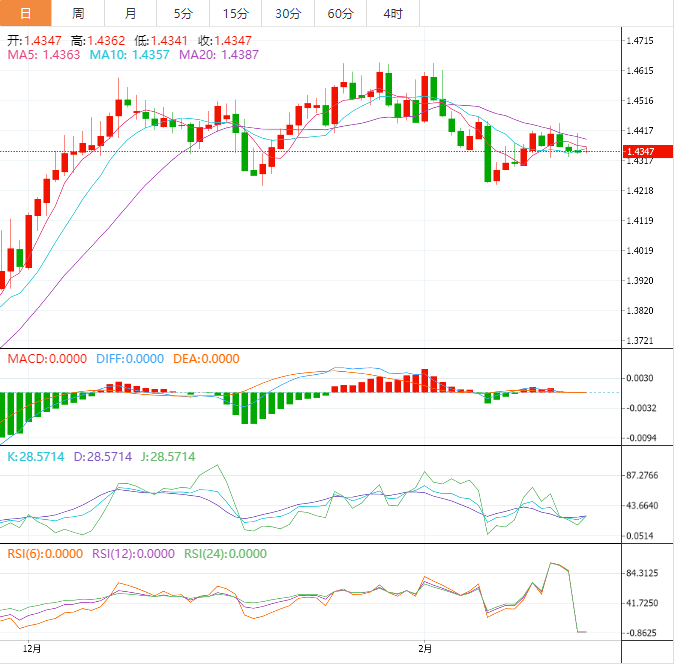Click the K:28.5714 KDJ label
This screenshot has width=676, height=665.
[x=35, y=457]
